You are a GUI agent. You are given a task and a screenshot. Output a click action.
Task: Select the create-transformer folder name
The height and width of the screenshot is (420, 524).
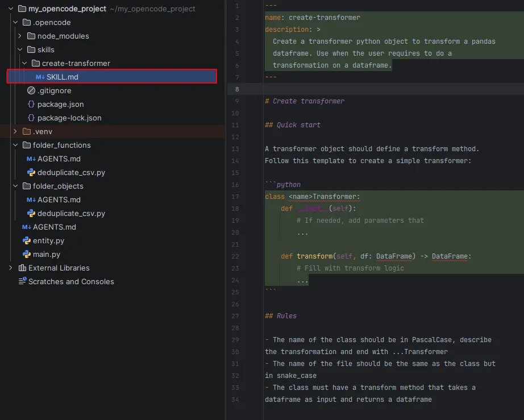point(76,63)
